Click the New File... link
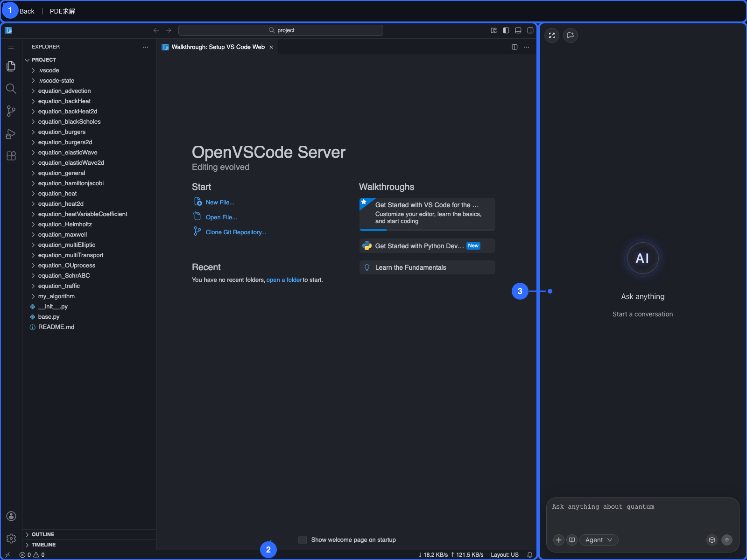Screen dimensions: 747x560 click(220, 203)
